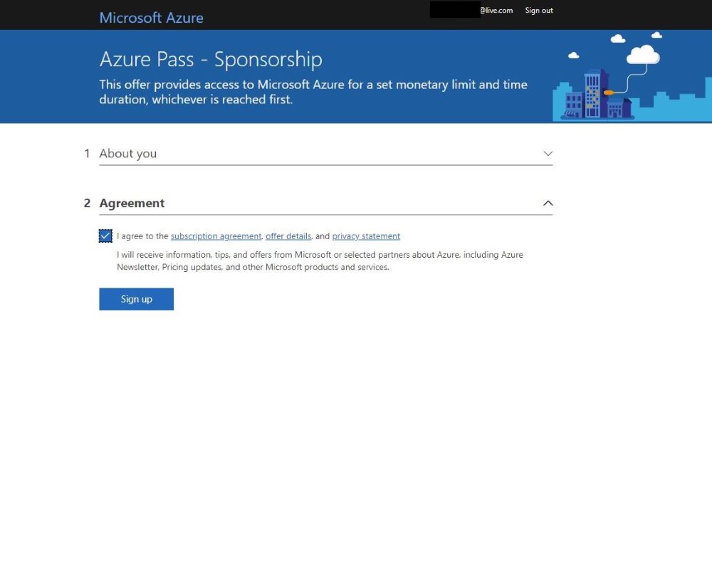Open the subscription agreement link

pyautogui.click(x=216, y=236)
